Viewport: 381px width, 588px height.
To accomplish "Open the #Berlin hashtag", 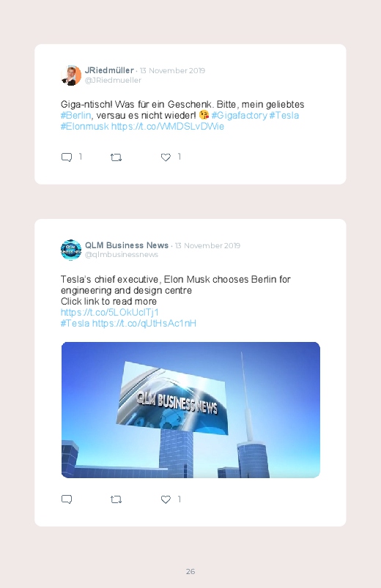I will click(75, 116).
